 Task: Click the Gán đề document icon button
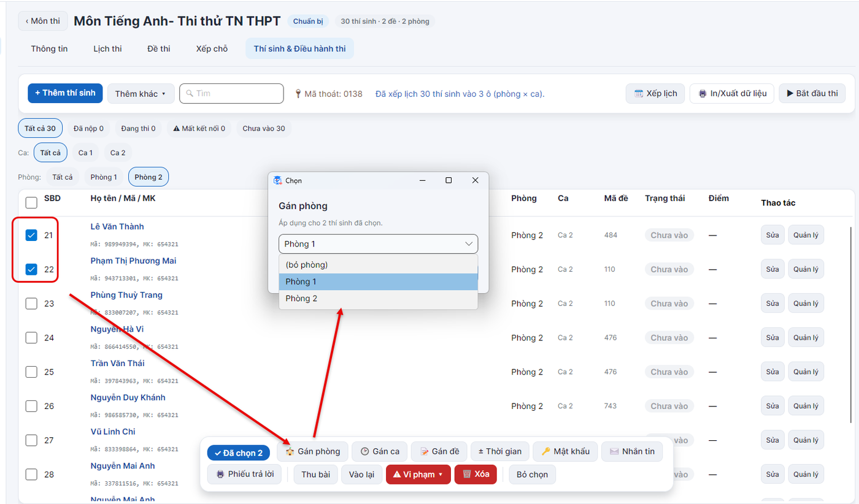point(439,451)
